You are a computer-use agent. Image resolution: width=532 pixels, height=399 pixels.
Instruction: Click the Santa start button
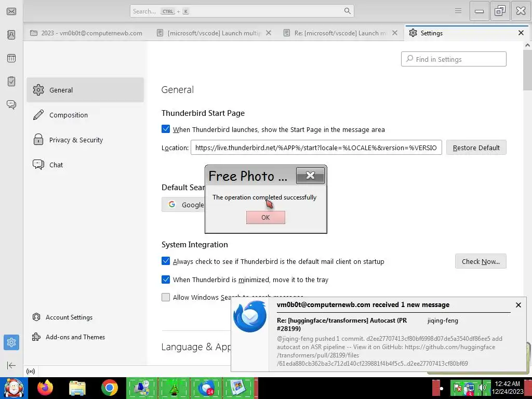pos(14,388)
